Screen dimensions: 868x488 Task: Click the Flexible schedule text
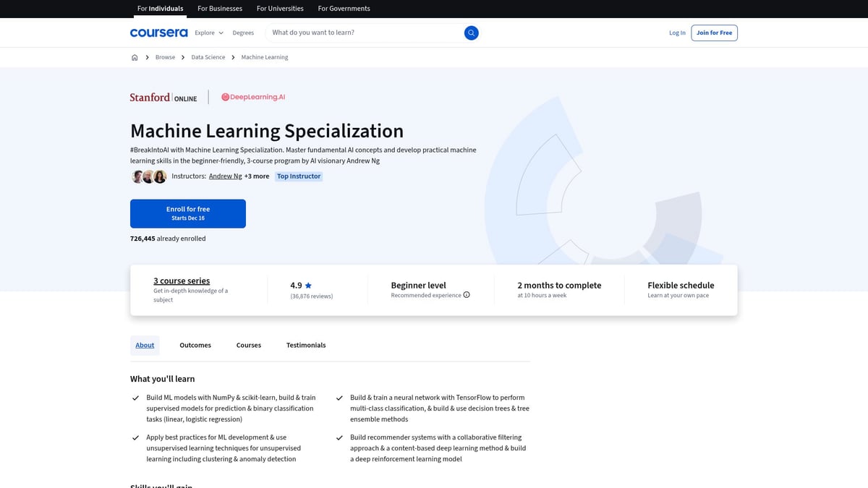[x=681, y=286]
